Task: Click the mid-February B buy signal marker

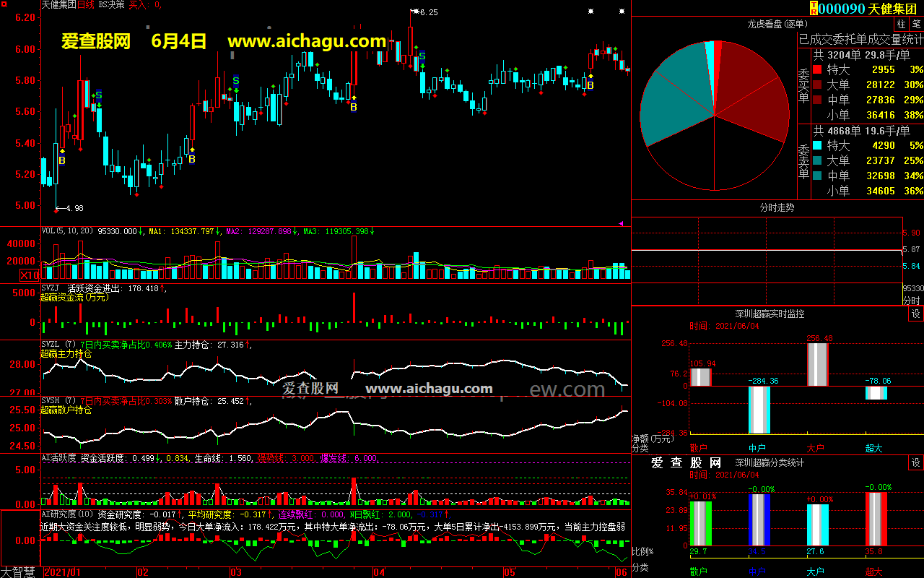Action: [192, 159]
